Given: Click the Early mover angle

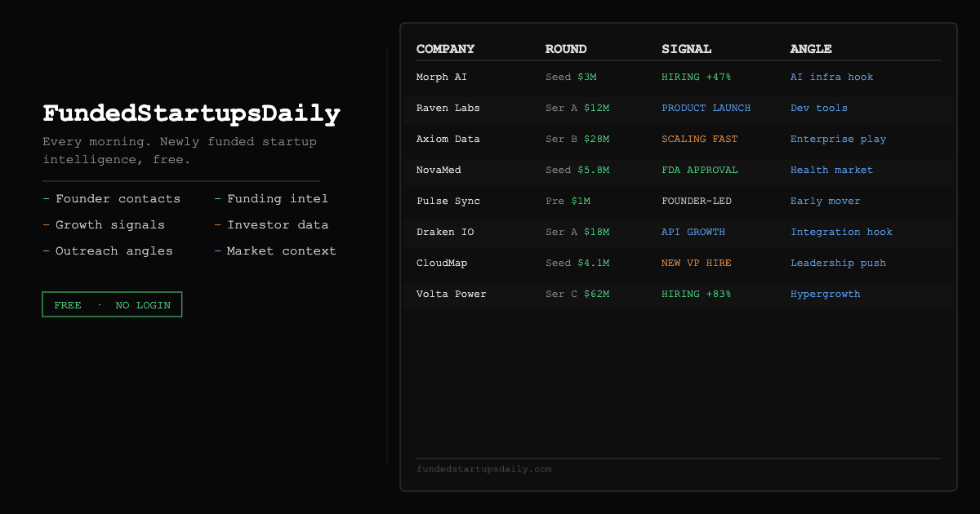Looking at the screenshot, I should (826, 201).
